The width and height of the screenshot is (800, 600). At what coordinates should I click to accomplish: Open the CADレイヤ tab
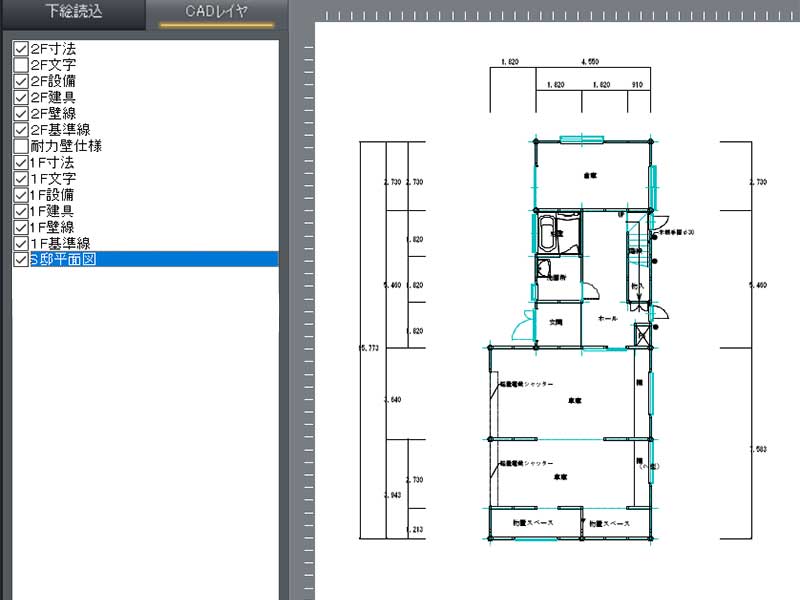point(217,14)
